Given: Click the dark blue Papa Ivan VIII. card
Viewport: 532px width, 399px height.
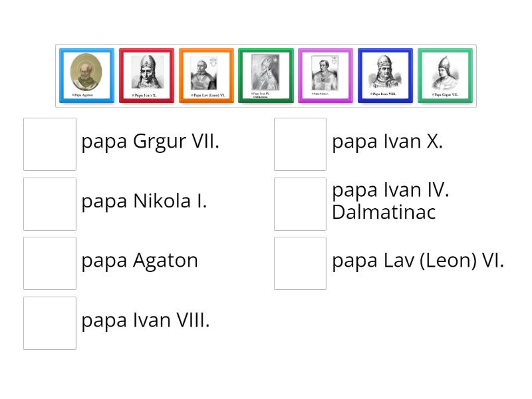Looking at the screenshot, I should pos(385,75).
